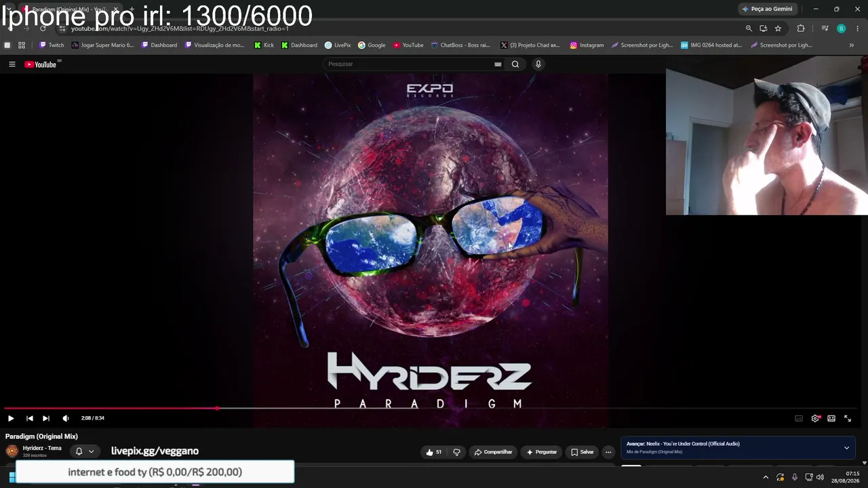Open the Hyriderz - Tema channel link

click(x=42, y=448)
